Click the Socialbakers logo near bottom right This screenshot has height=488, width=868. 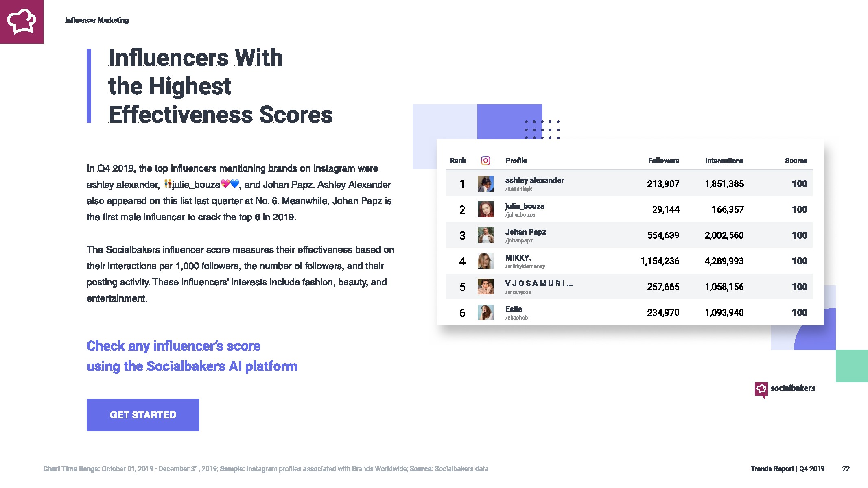[785, 389]
